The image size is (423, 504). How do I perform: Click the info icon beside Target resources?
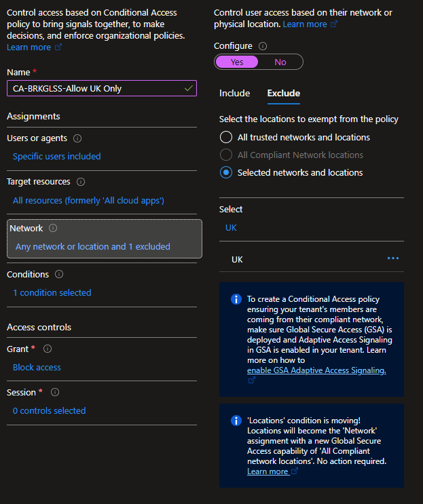click(81, 182)
